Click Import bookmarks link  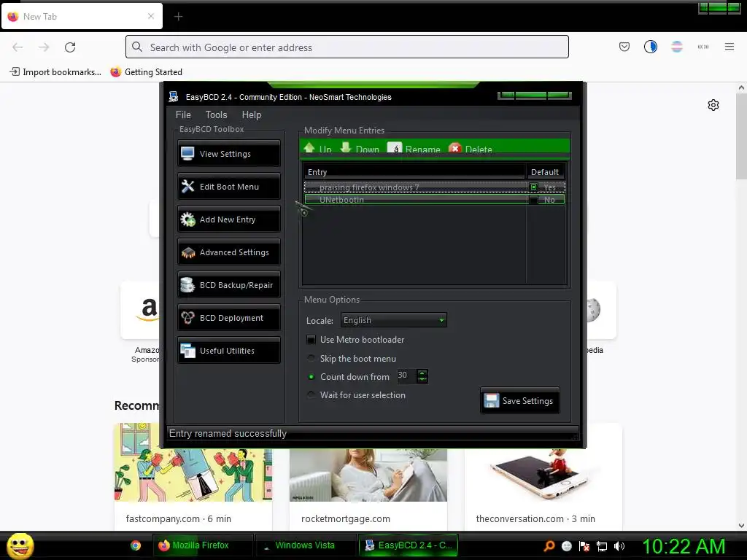[55, 72]
